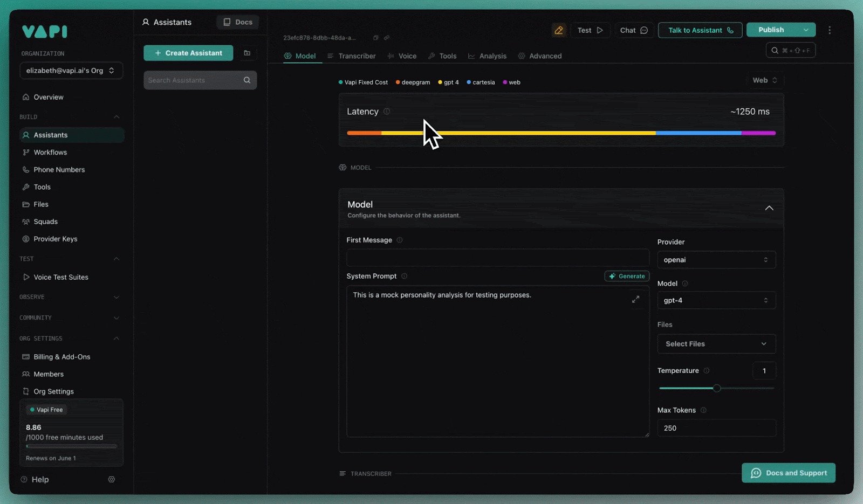Click the Generate system prompt button
863x504 pixels.
[627, 276]
